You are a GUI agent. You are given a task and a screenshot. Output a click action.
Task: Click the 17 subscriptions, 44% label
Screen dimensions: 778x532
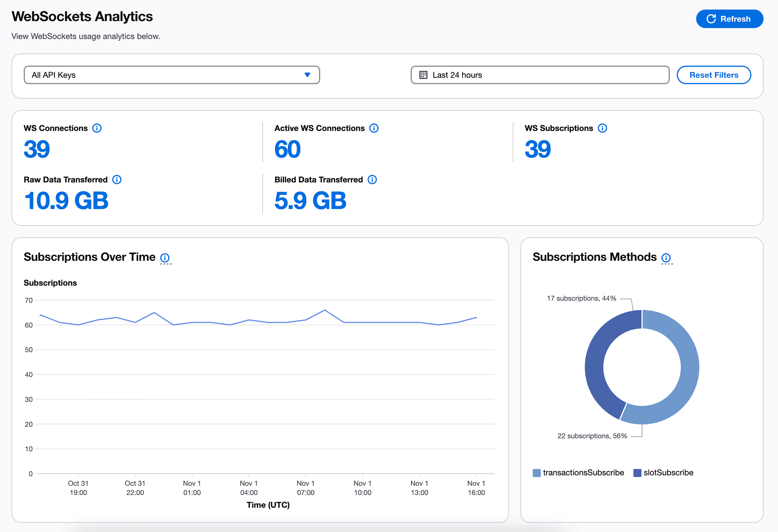pyautogui.click(x=582, y=298)
